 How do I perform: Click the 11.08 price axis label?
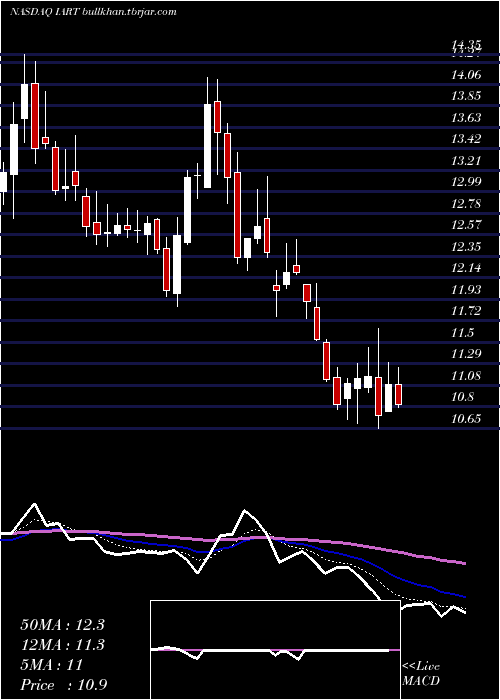466,375
